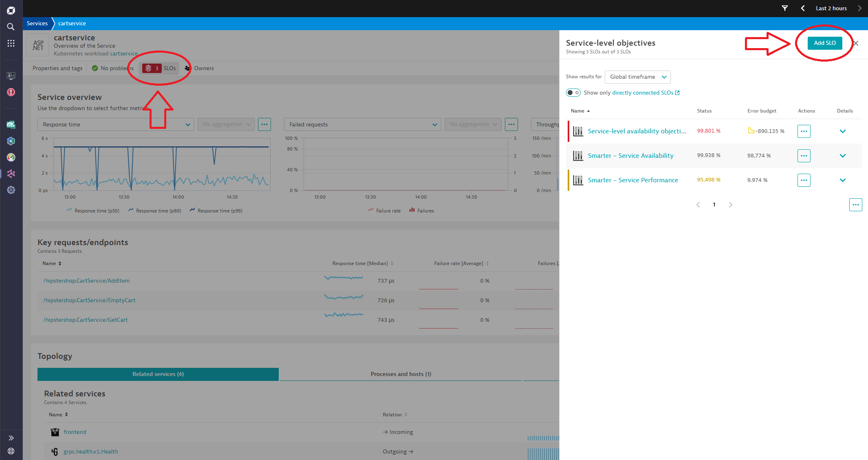Click the search magnifier in the sidebar
Viewport: 868px width, 460px height.
(x=11, y=27)
